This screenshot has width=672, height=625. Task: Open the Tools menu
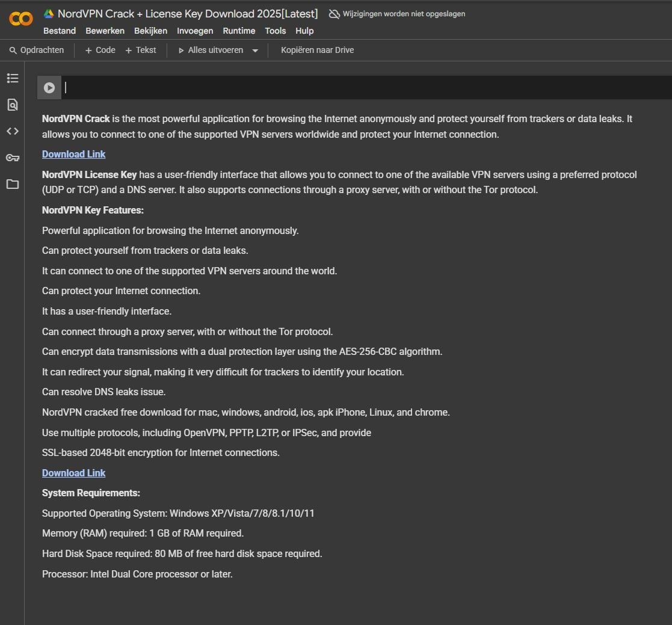tap(275, 31)
